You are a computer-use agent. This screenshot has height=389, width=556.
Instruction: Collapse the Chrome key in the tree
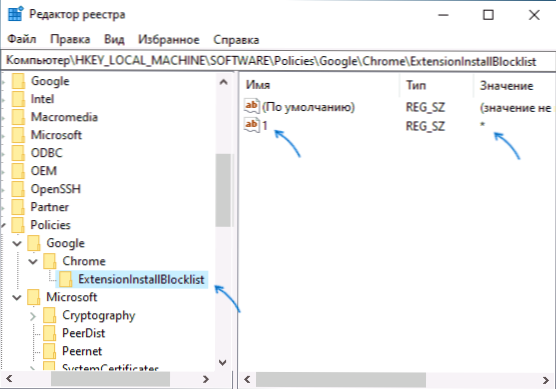(x=33, y=261)
